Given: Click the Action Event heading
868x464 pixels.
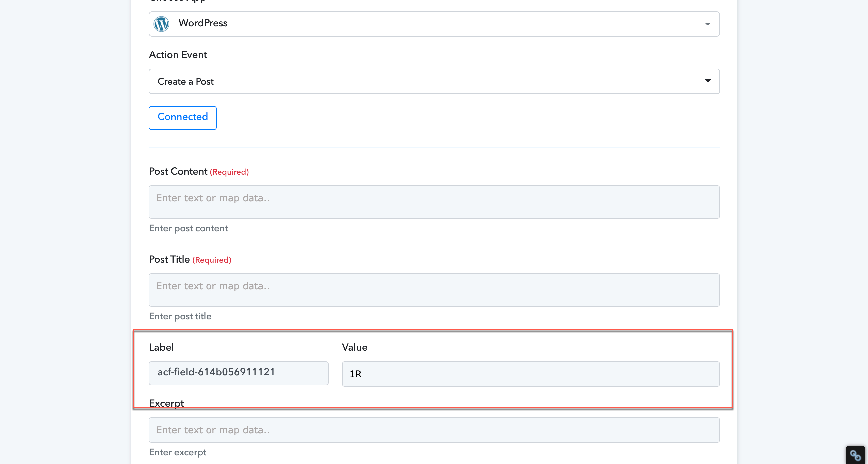Looking at the screenshot, I should click(x=178, y=55).
